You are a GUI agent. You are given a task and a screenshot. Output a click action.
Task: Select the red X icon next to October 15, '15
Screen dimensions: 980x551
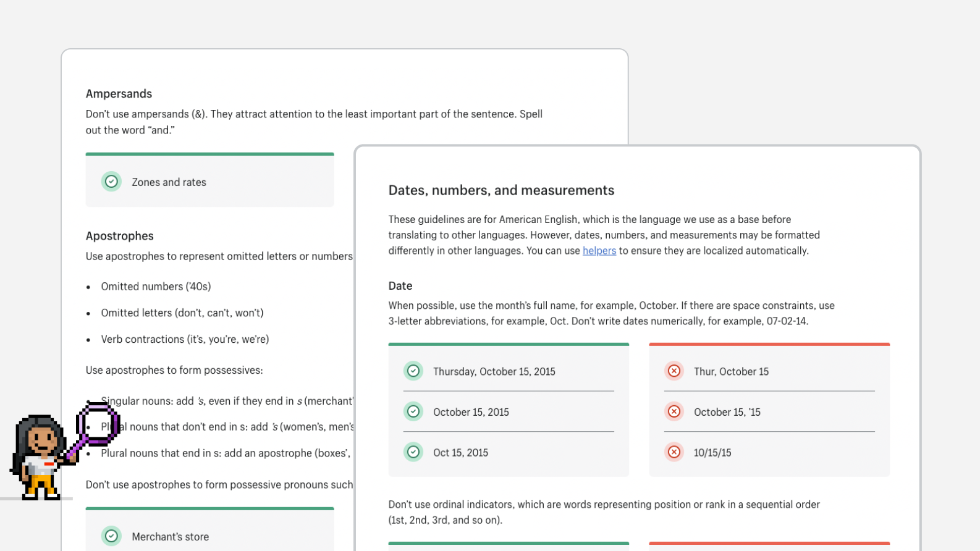click(674, 412)
